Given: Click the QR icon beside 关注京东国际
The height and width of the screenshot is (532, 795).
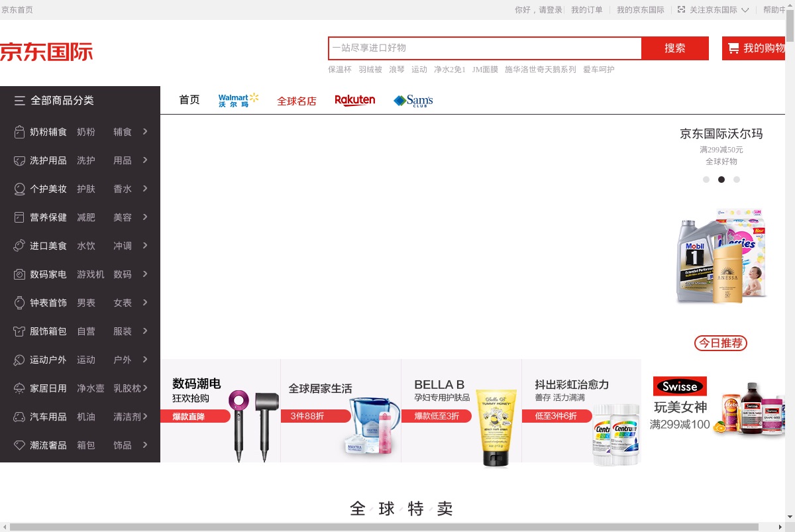Looking at the screenshot, I should (681, 10).
